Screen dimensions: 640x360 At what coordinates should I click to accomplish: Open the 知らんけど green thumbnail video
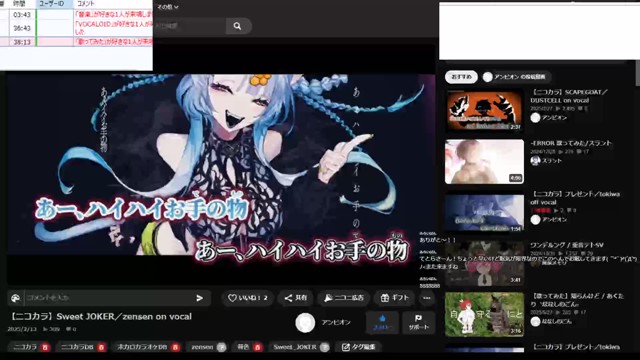pyautogui.click(x=484, y=314)
